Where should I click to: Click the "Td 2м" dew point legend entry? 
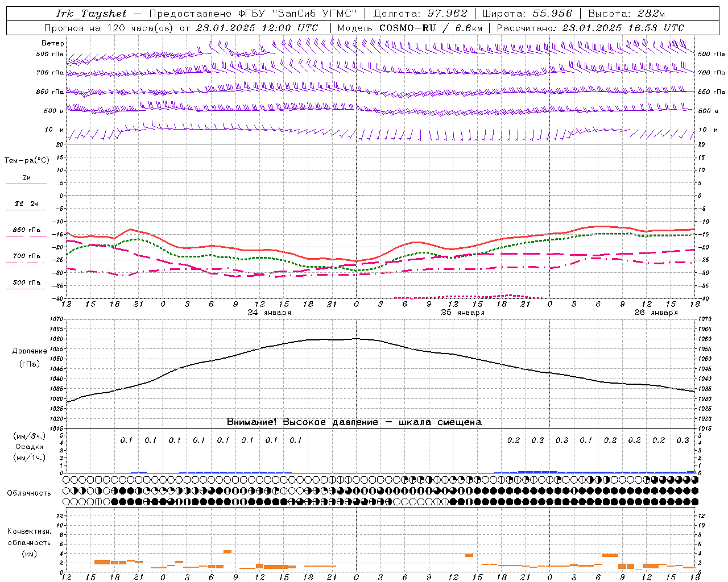26,203
